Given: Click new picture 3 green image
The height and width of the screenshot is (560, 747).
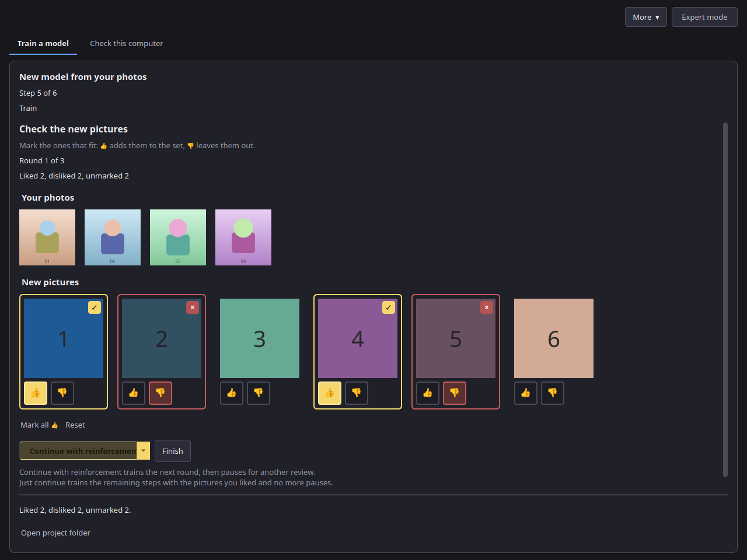Looking at the screenshot, I should [x=260, y=338].
